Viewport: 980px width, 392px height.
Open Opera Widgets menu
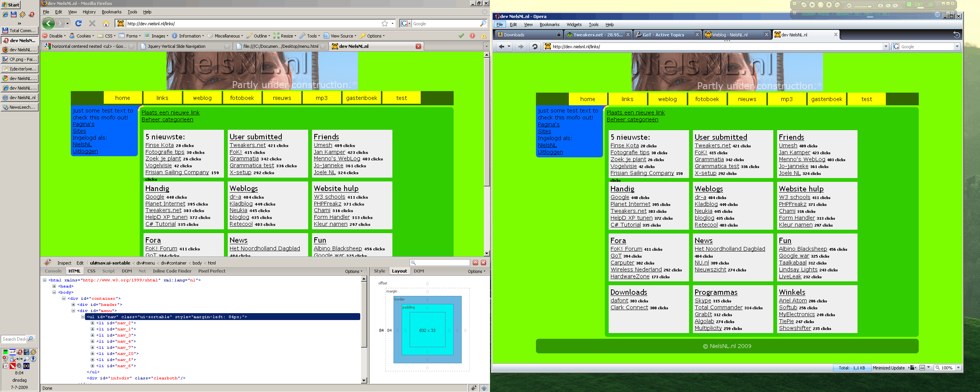[574, 24]
